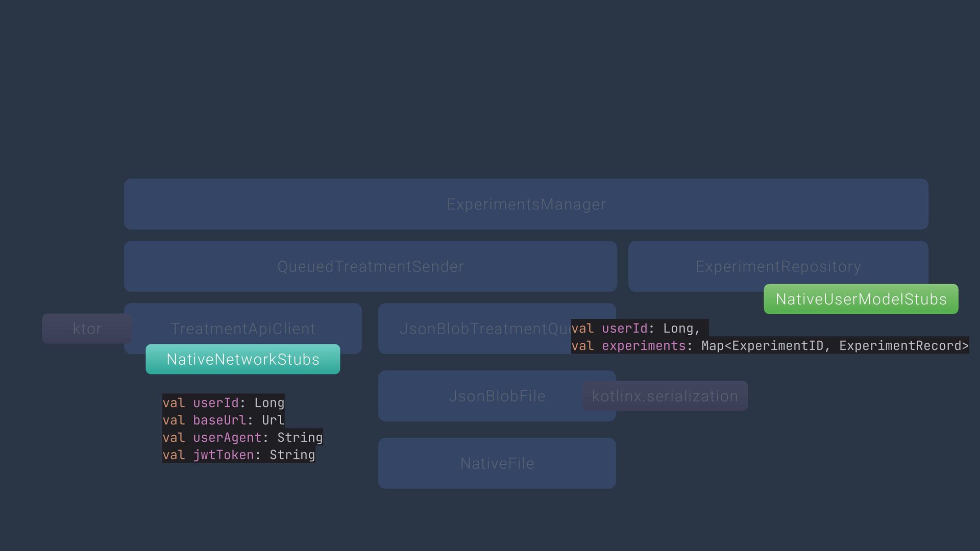980x551 pixels.
Task: Click the 'val userAgent: String' code line
Action: [242, 437]
